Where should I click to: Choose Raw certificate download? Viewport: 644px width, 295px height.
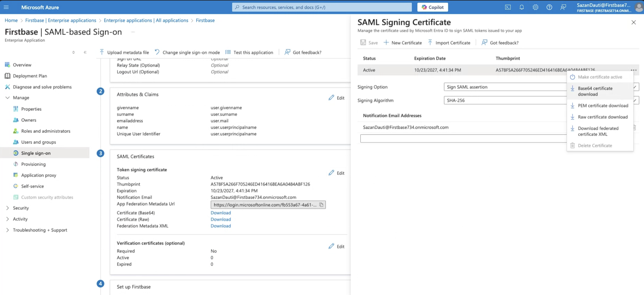point(600,117)
